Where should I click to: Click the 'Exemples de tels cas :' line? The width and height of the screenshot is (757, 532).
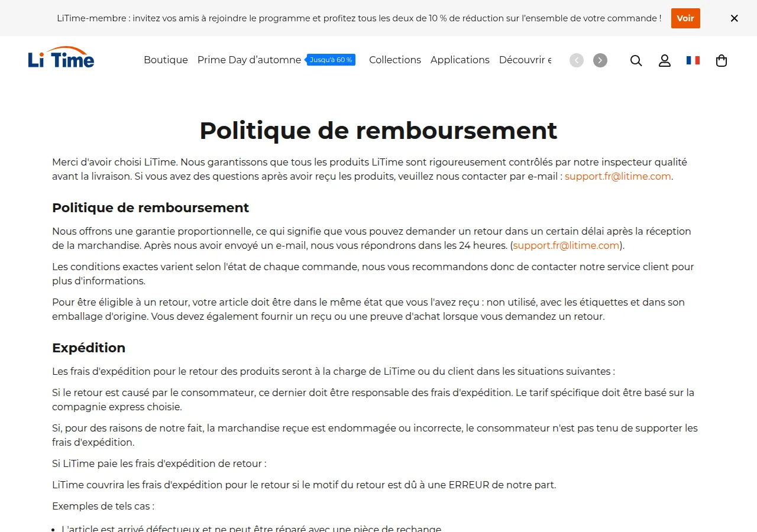tap(103, 506)
